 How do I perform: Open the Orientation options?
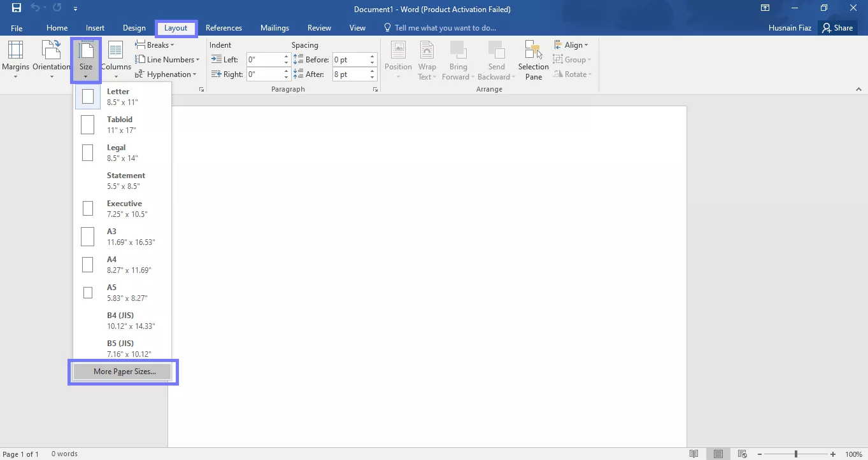51,60
